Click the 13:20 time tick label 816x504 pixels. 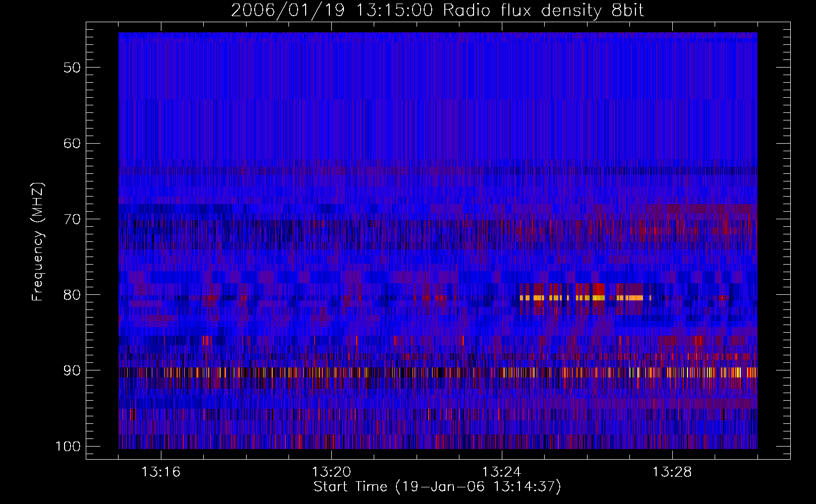click(331, 472)
